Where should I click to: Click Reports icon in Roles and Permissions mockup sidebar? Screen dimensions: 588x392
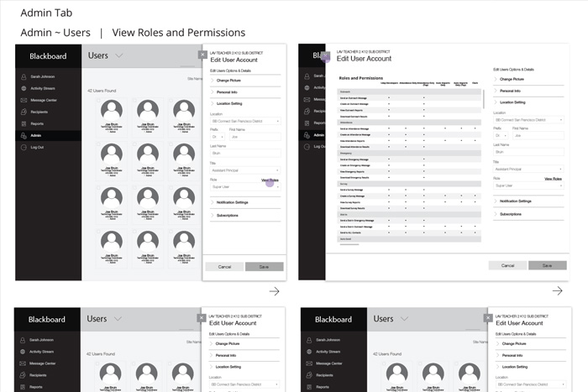point(307,123)
